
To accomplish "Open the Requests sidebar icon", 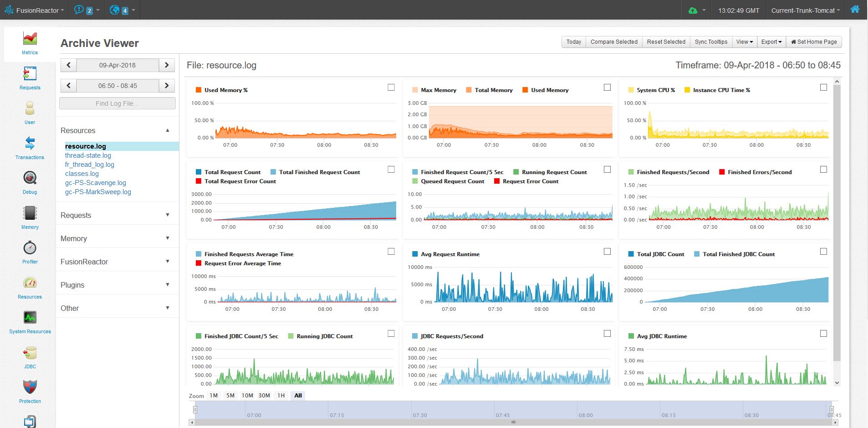I will (x=30, y=73).
